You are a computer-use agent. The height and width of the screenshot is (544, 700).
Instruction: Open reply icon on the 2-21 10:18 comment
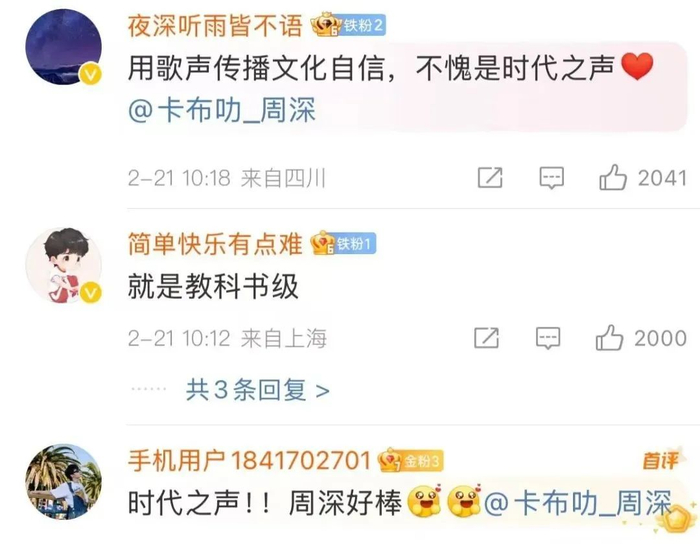click(551, 178)
